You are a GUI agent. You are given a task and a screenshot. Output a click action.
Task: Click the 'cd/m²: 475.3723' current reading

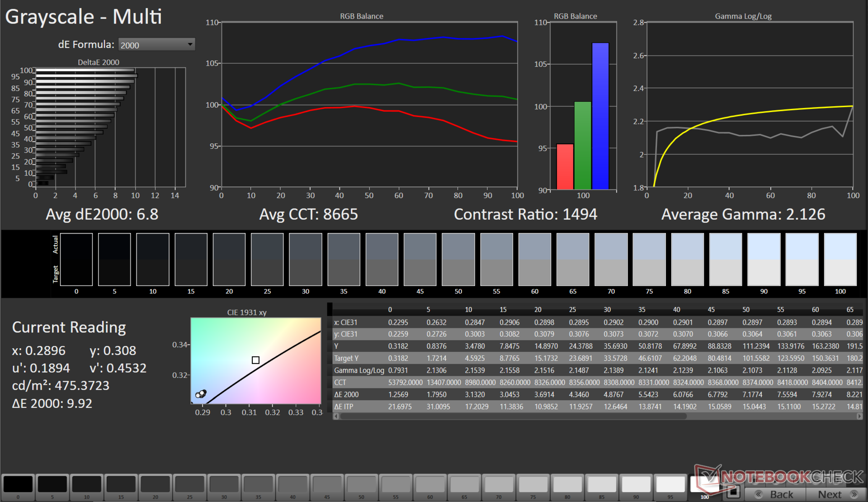pyautogui.click(x=61, y=386)
